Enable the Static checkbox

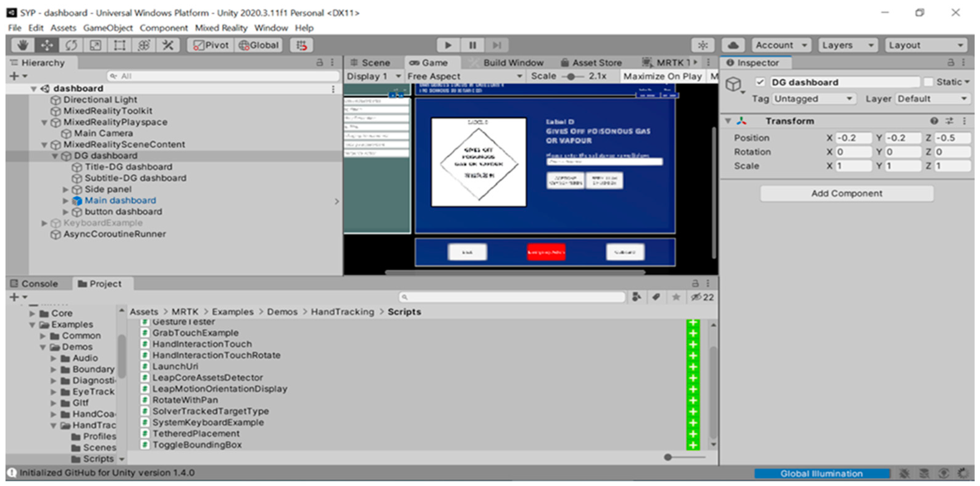(x=929, y=82)
